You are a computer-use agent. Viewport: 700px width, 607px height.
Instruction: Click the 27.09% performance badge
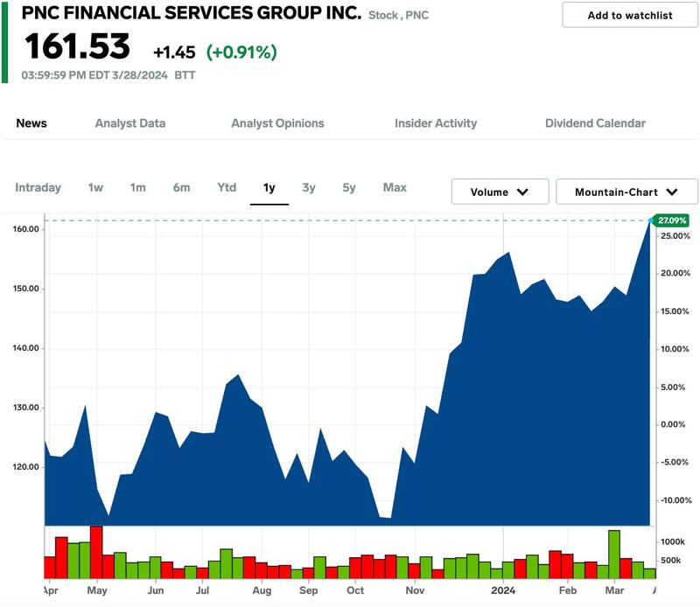(x=672, y=220)
